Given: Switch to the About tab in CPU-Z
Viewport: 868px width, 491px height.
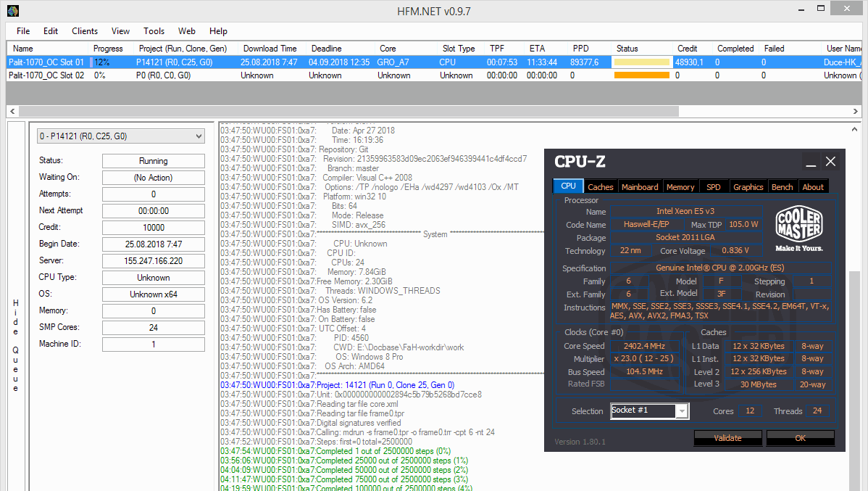Looking at the screenshot, I should pos(813,187).
